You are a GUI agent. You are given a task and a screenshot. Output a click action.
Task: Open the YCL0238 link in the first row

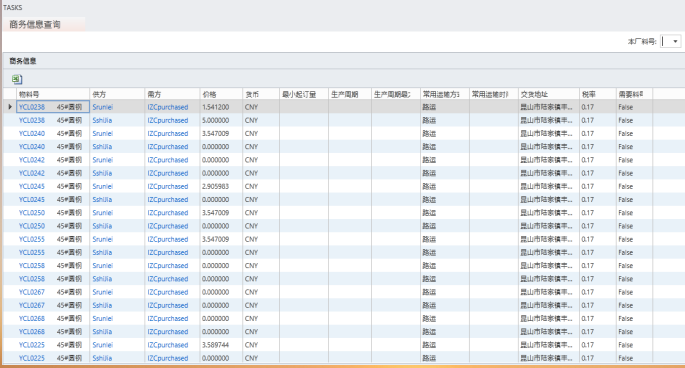(31, 107)
